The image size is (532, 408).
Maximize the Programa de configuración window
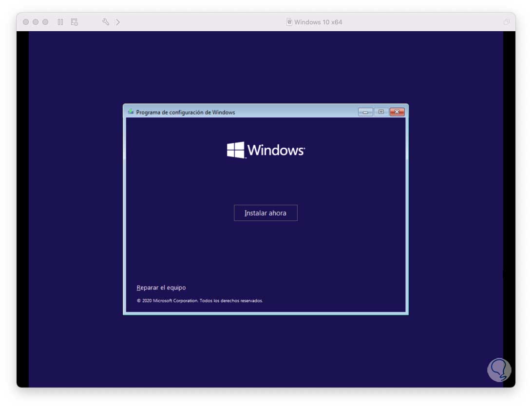[x=381, y=112]
